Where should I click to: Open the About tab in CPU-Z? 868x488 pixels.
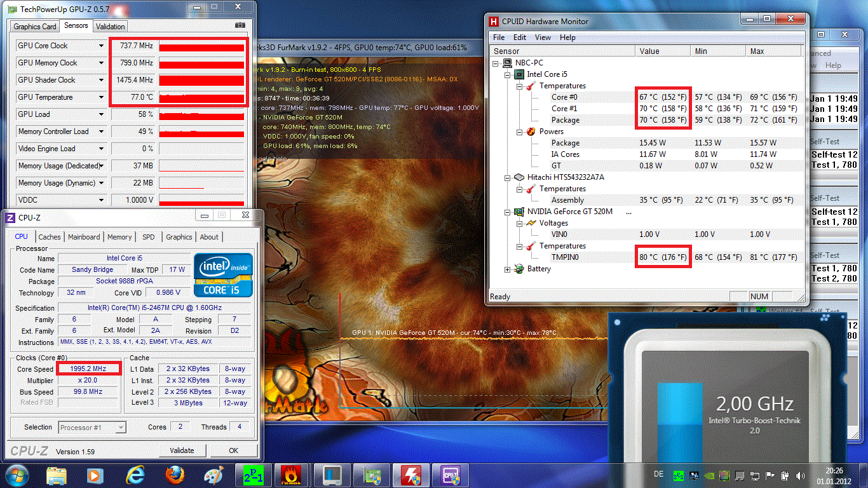209,237
